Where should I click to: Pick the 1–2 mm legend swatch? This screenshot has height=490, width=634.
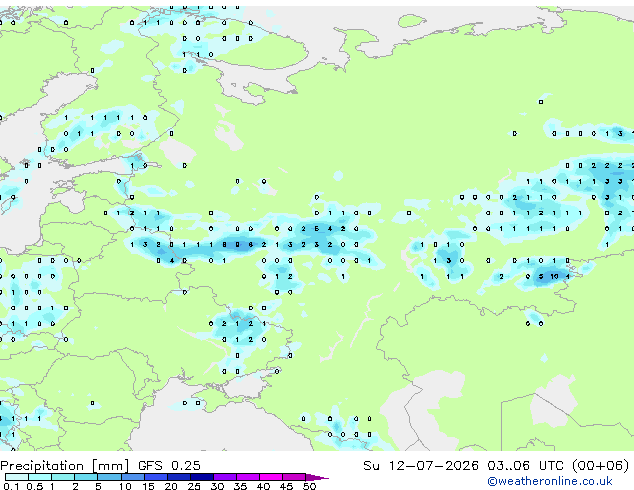click(x=63, y=477)
